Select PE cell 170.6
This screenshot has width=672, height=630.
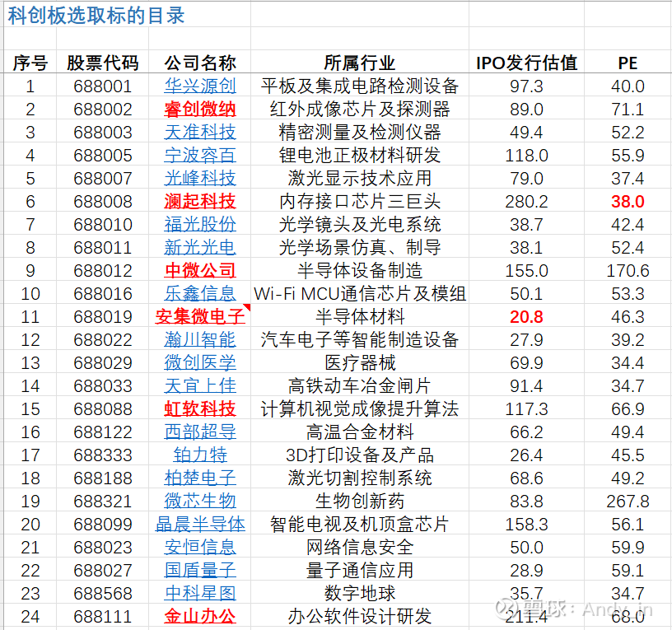[x=628, y=270]
